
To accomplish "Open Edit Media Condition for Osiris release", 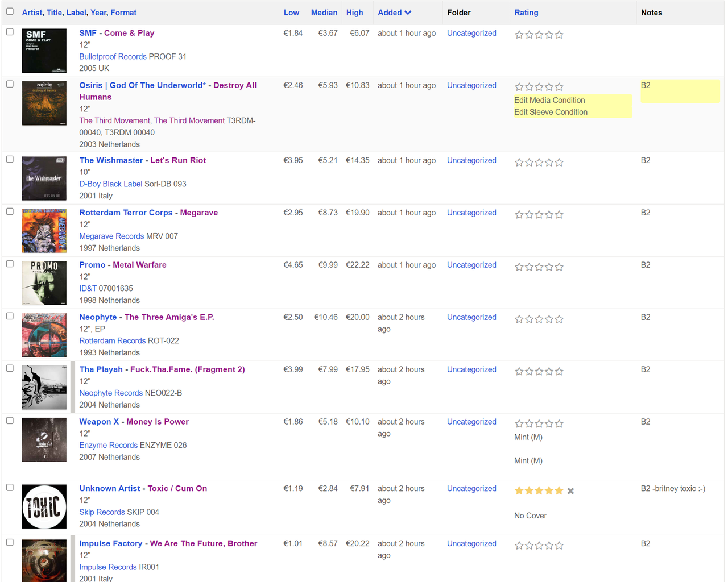I will click(549, 100).
